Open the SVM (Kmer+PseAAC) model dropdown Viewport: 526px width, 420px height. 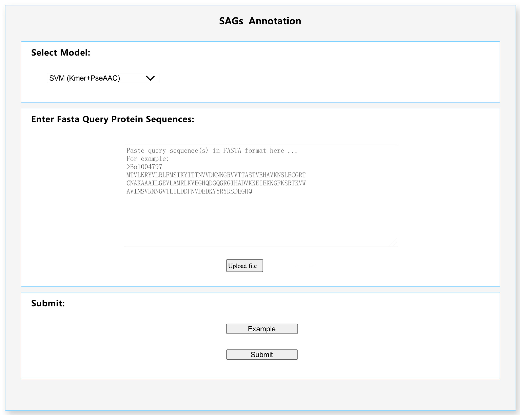point(103,78)
